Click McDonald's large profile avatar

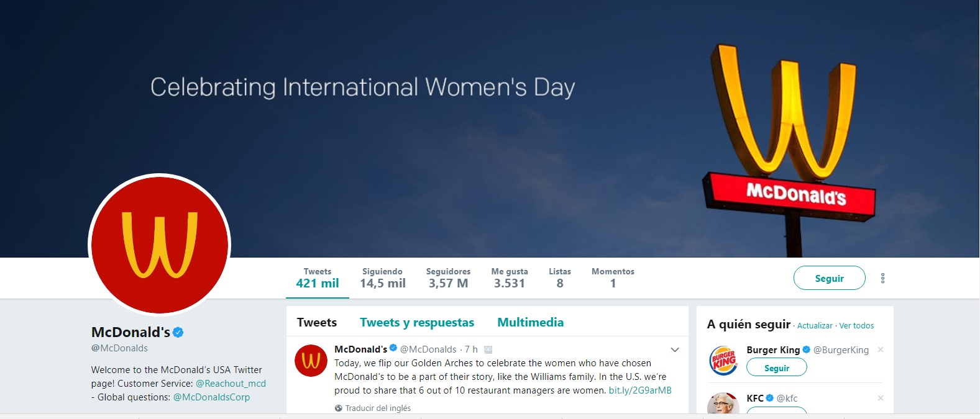[160, 245]
